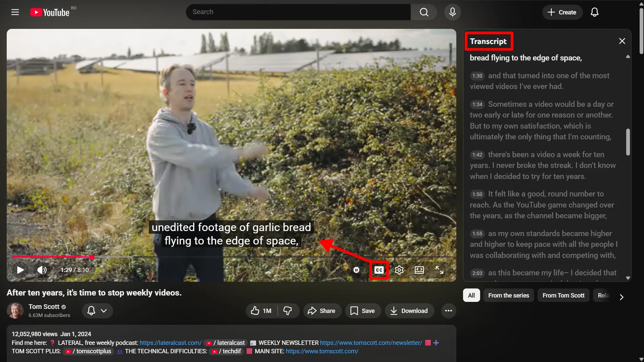The width and height of the screenshot is (644, 362).
Task: Seek on the video progress bar
Action: [x=232, y=257]
